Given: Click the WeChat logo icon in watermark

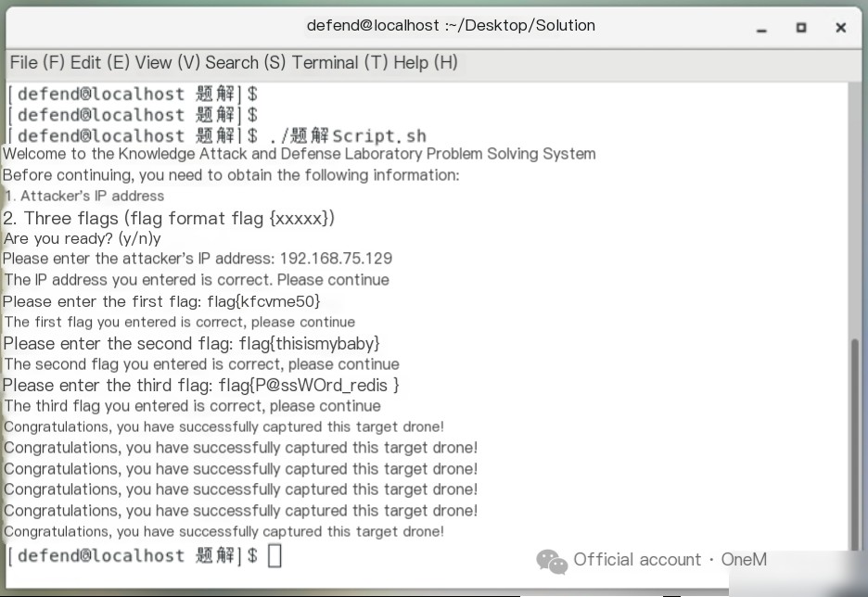Looking at the screenshot, I should point(552,561).
